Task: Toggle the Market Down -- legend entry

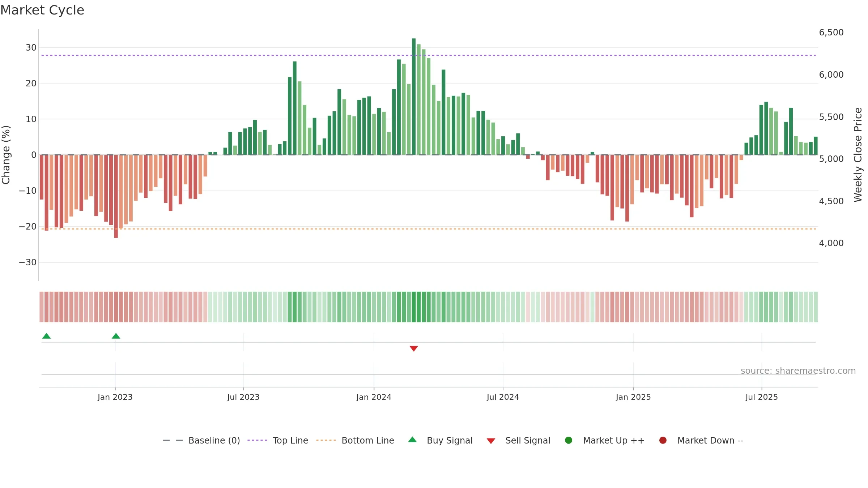Action: point(701,440)
